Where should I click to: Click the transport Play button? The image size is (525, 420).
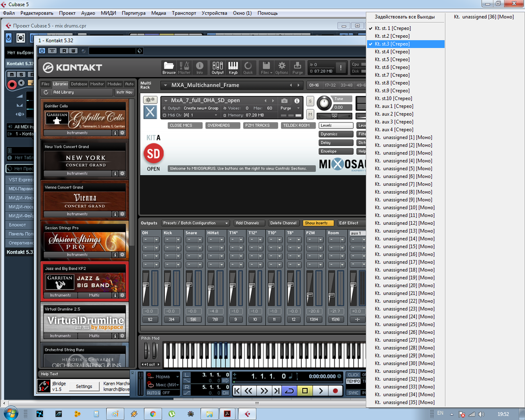tap(320, 391)
